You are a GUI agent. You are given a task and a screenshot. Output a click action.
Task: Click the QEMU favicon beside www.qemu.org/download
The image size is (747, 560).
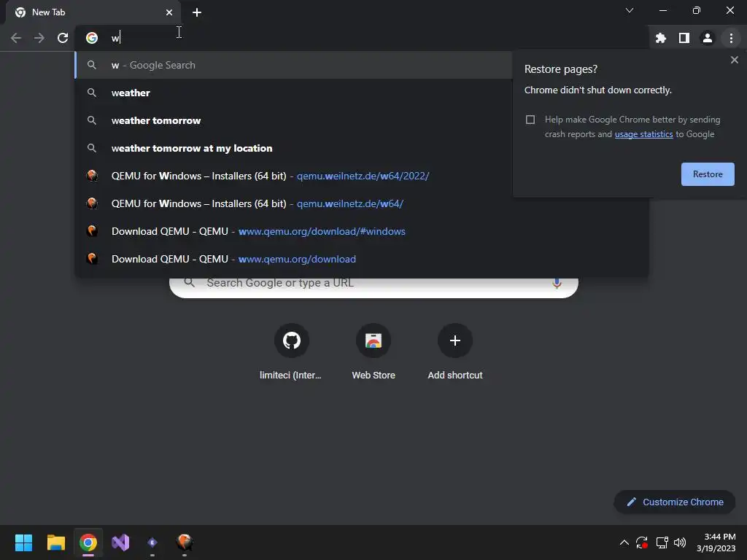pyautogui.click(x=92, y=259)
